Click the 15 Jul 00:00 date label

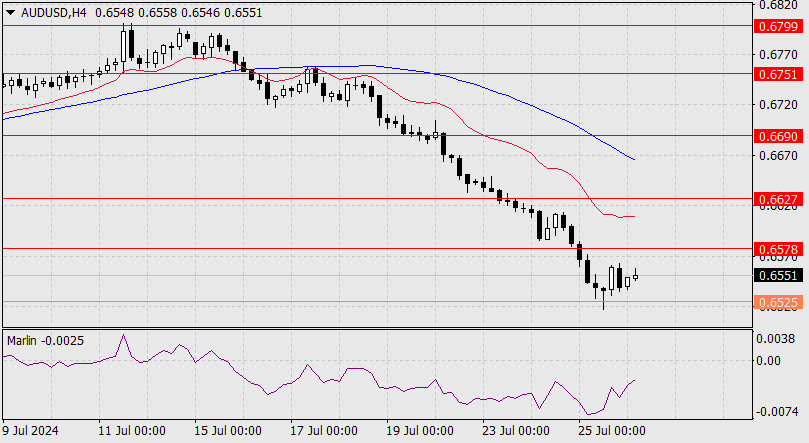tap(228, 430)
